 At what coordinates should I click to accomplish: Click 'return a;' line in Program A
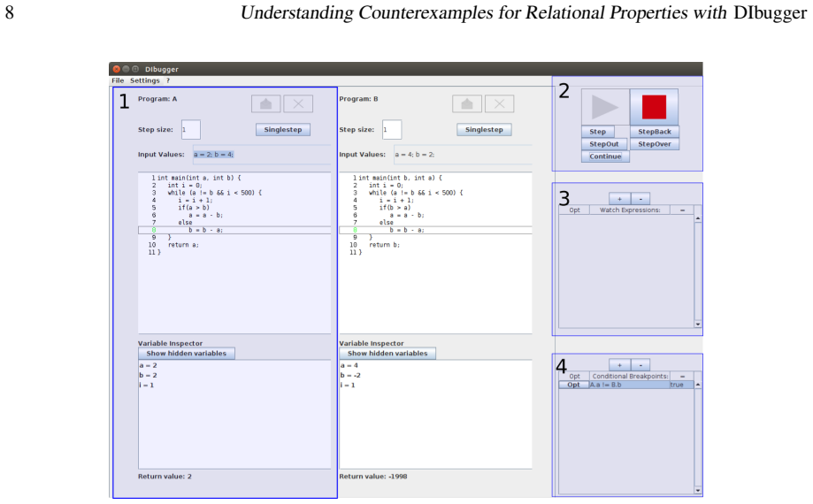click(183, 245)
